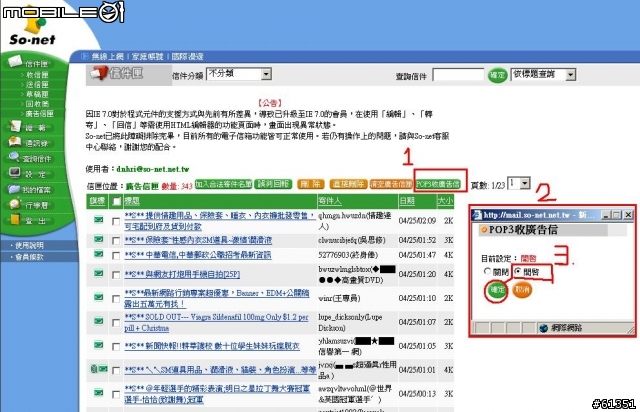Click the POP3收廣告信 button
This screenshot has height=412, width=640.
click(x=438, y=184)
